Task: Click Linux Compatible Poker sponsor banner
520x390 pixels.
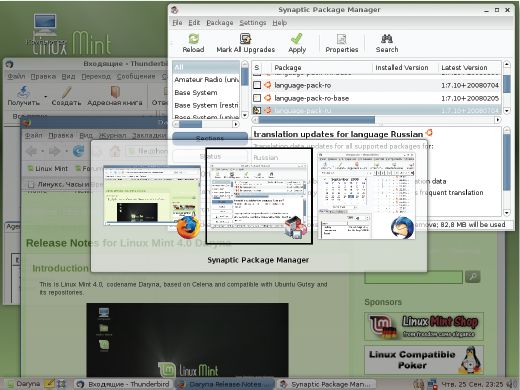Action: pos(424,360)
